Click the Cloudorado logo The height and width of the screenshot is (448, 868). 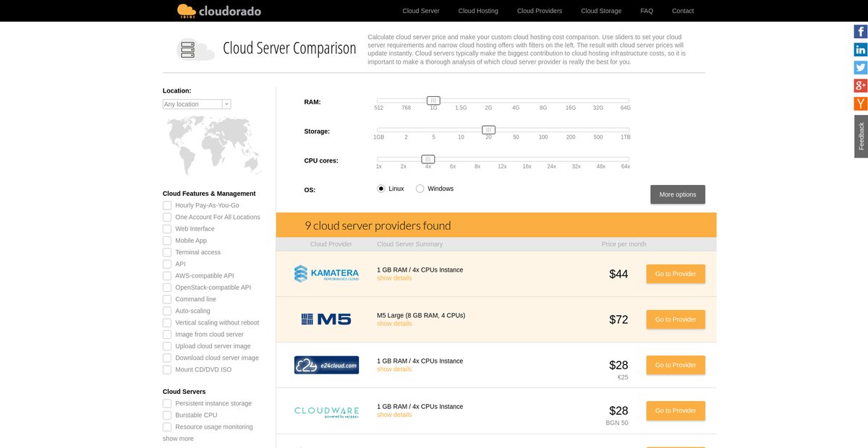(218, 11)
